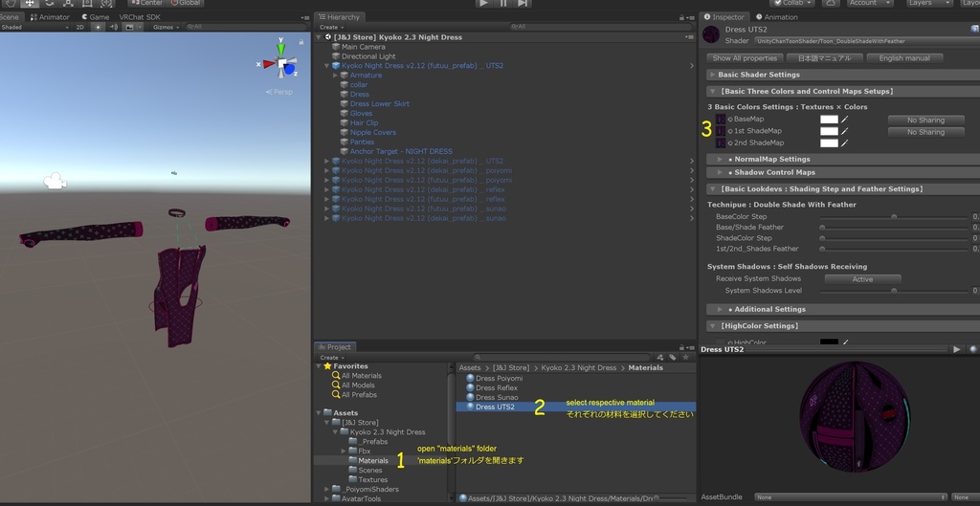The width and height of the screenshot is (980, 506).
Task: Select Main Camera in Hierarchy
Action: pyautogui.click(x=363, y=47)
